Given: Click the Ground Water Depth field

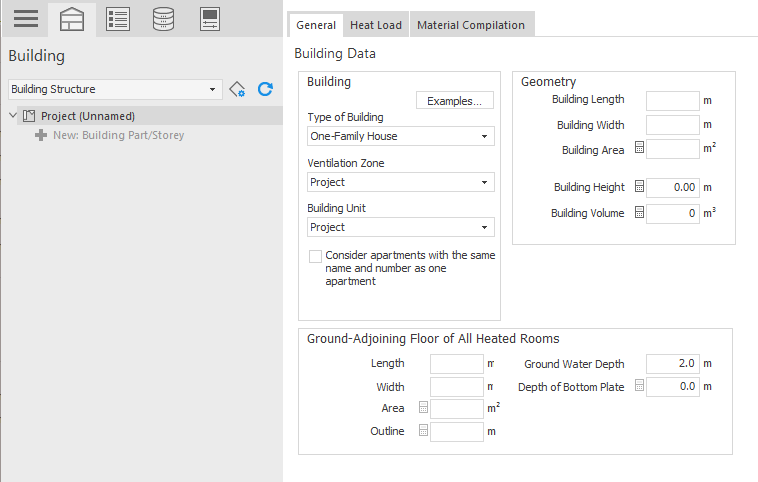Looking at the screenshot, I should (x=672, y=364).
